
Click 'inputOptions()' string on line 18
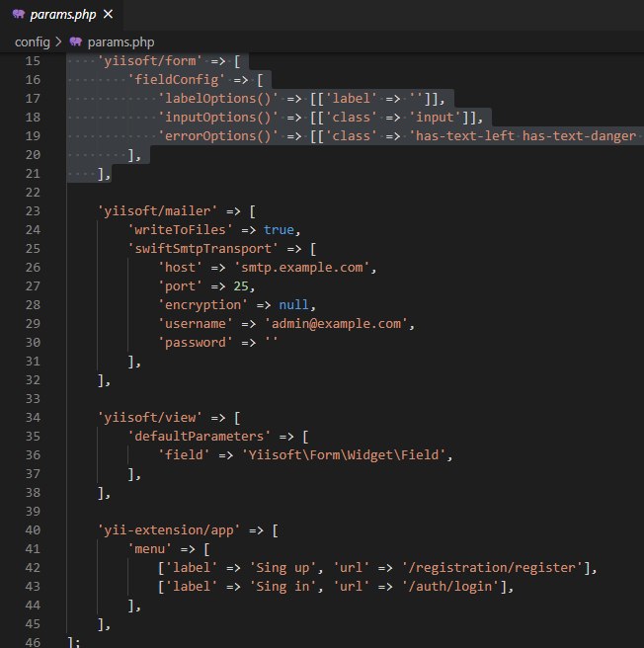tap(218, 118)
